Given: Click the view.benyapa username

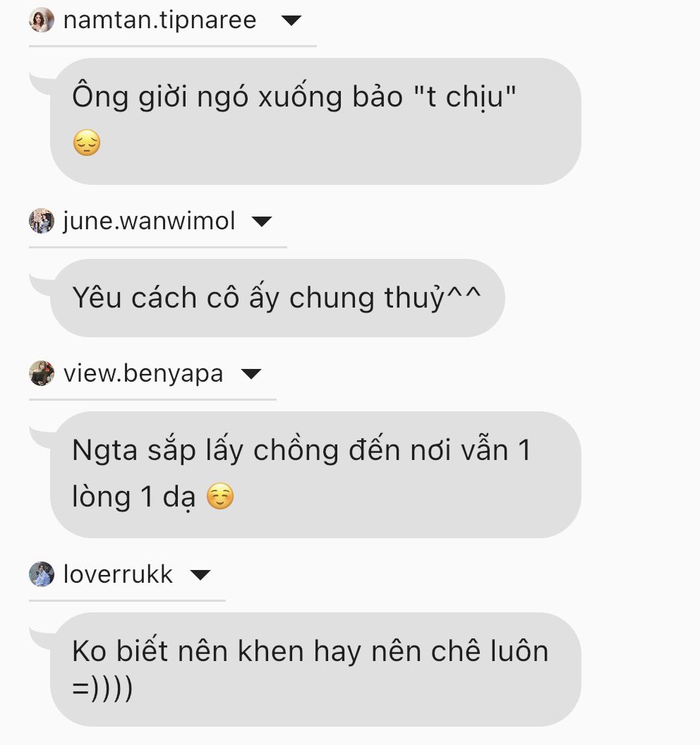Looking at the screenshot, I should coord(143,374).
